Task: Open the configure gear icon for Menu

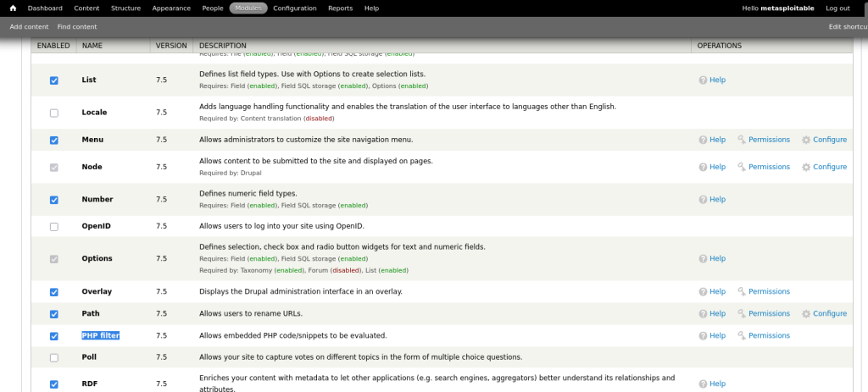Action: pyautogui.click(x=806, y=140)
